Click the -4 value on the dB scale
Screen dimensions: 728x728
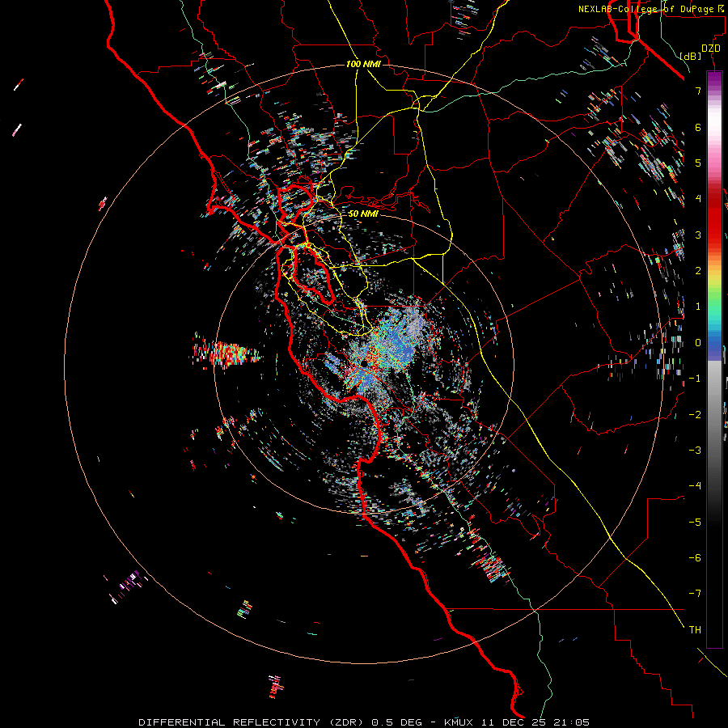695,486
